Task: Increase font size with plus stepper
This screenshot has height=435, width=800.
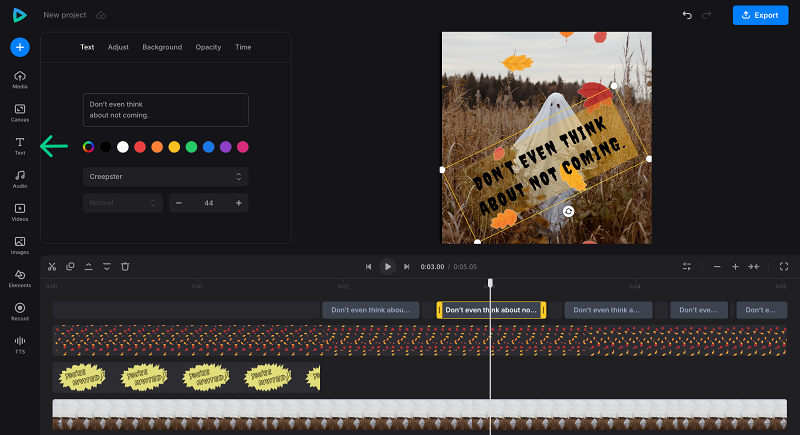Action: point(238,203)
